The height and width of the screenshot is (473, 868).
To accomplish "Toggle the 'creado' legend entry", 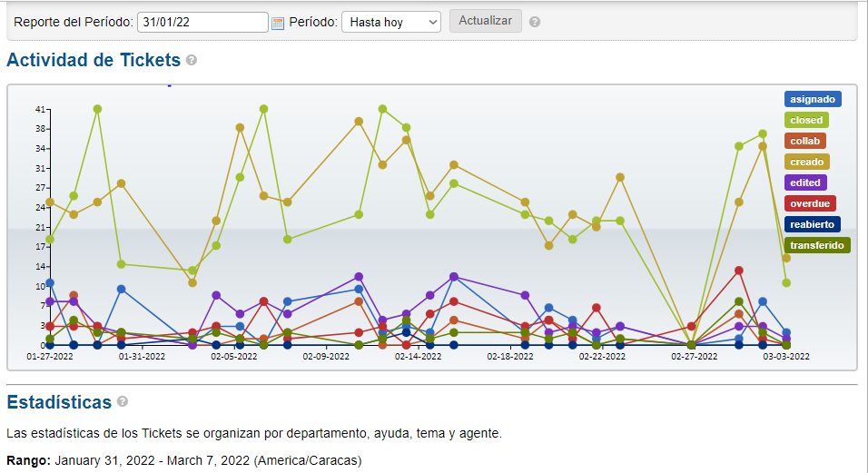I will (806, 162).
